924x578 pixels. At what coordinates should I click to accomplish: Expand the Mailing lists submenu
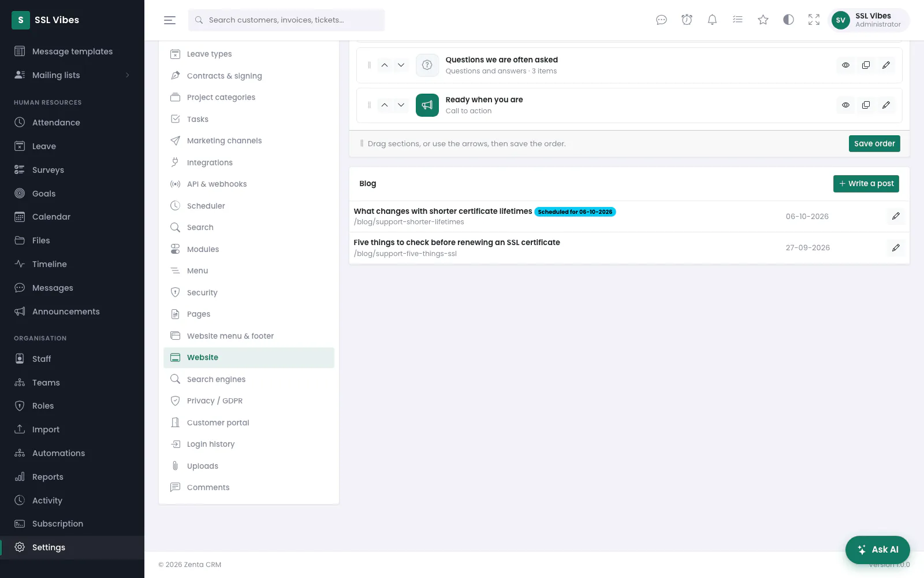coord(128,75)
